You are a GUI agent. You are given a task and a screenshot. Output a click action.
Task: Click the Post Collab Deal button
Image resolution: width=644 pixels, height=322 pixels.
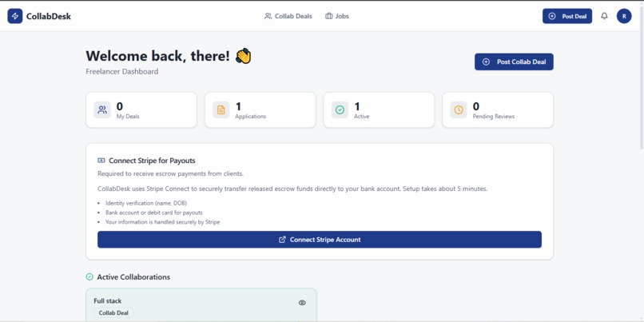(514, 62)
